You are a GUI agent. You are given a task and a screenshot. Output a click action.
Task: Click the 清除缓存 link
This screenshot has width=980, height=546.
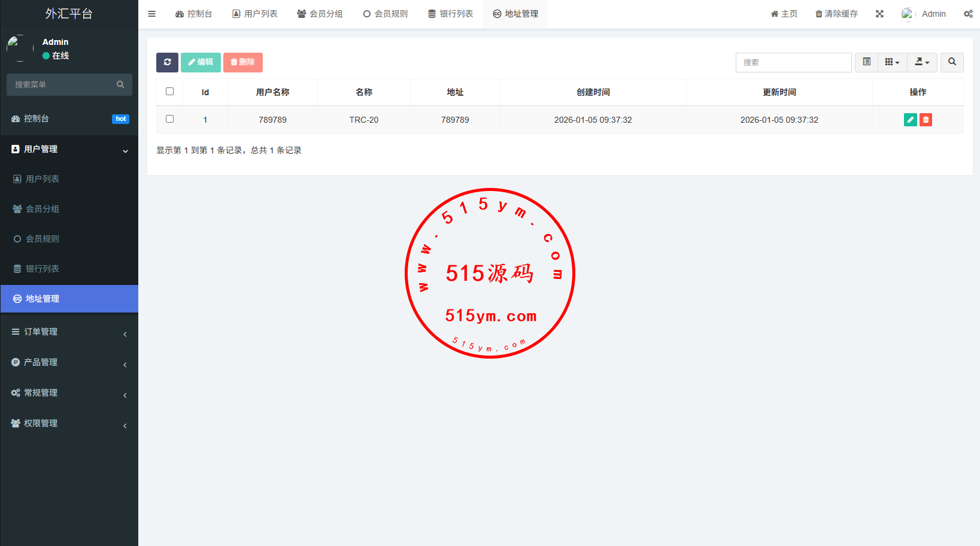click(x=836, y=14)
